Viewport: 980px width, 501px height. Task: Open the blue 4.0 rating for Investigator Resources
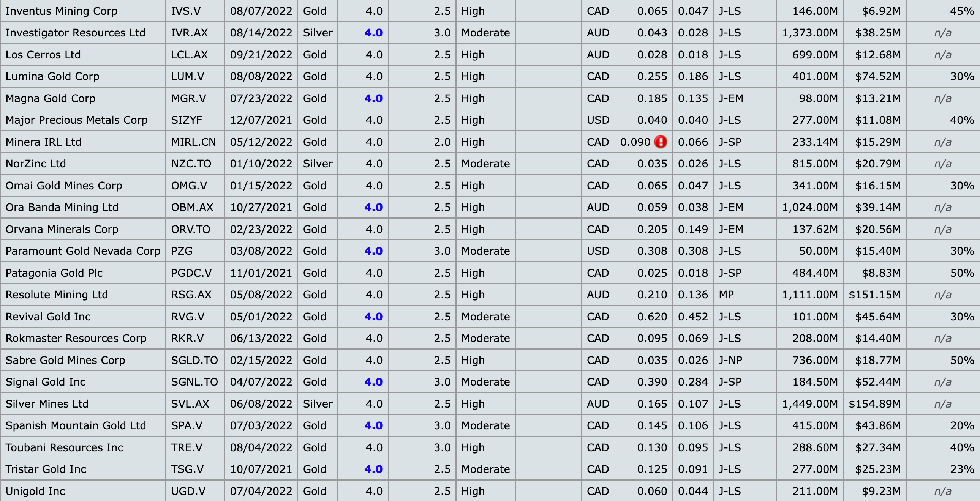(x=373, y=33)
